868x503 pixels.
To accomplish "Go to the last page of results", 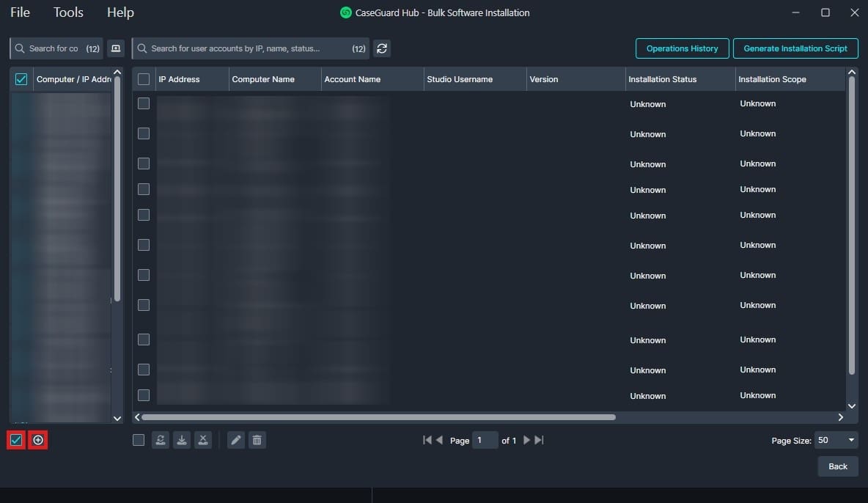I will [540, 441].
